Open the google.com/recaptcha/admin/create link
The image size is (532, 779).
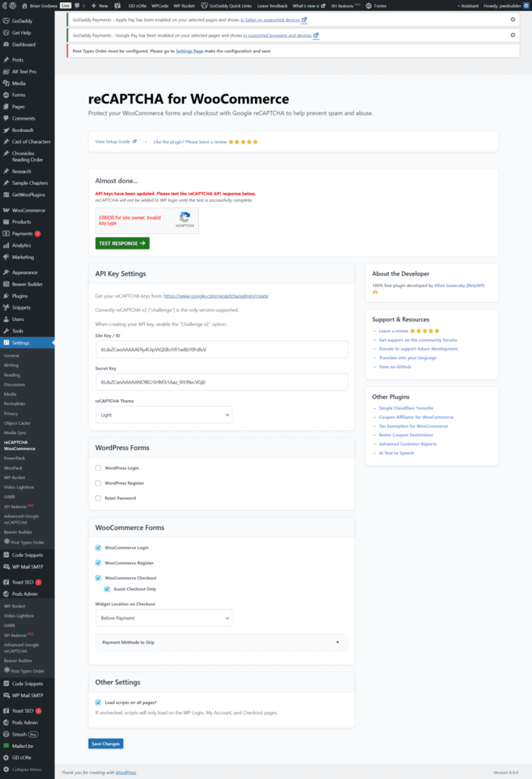[216, 296]
